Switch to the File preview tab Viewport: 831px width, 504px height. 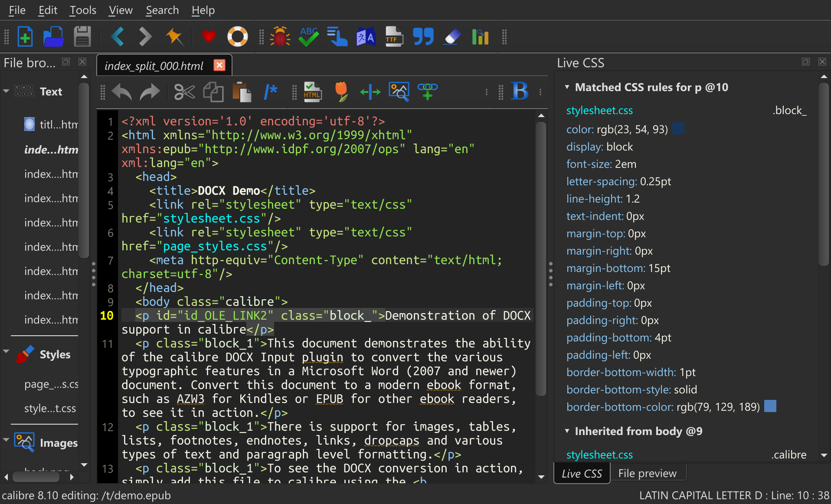click(x=647, y=473)
